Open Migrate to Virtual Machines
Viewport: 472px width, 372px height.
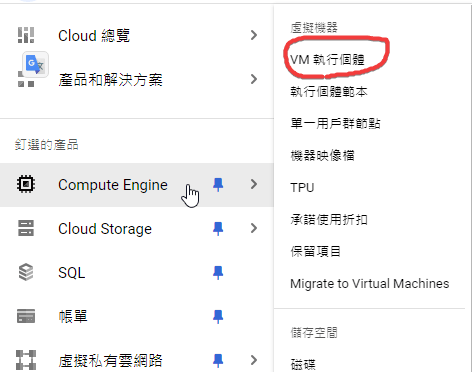click(370, 284)
